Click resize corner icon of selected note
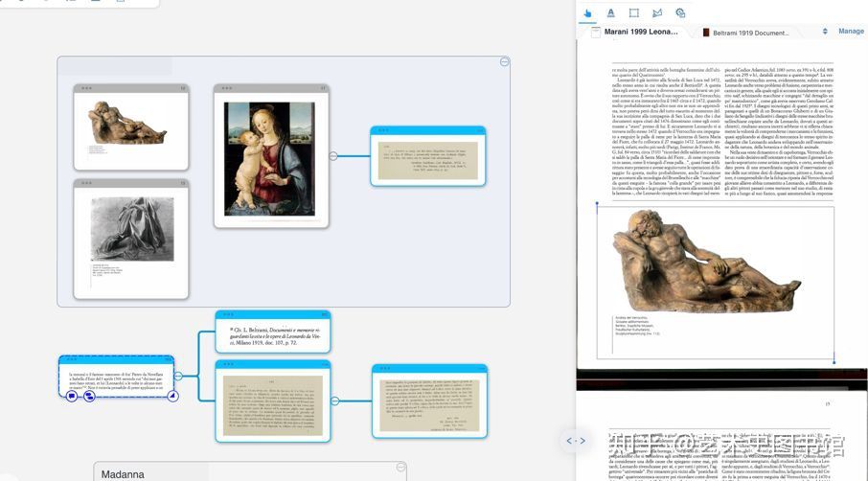Screen dimensions: 868x481 pyautogui.click(x=172, y=396)
